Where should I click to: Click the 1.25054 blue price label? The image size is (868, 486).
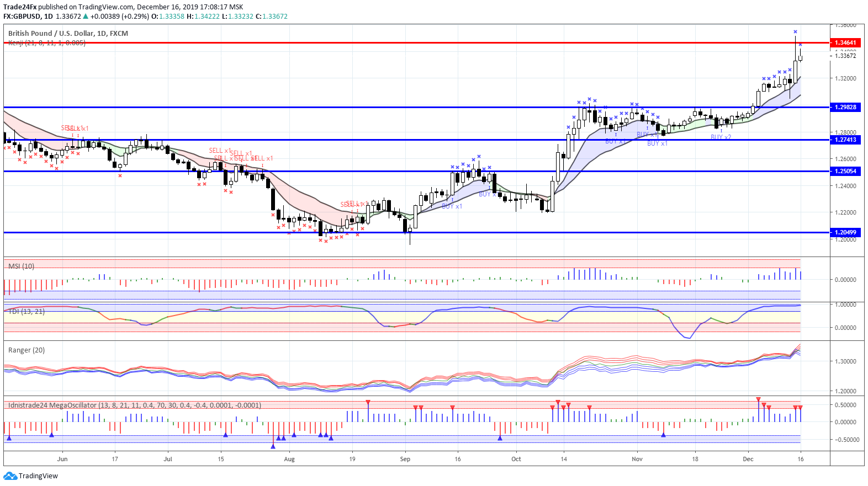point(845,171)
